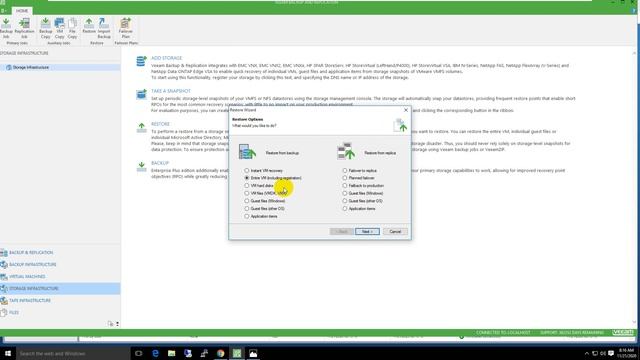Viewport: 640px width, 360px height.
Task: Select the Planned failover radio button
Action: tap(345, 178)
